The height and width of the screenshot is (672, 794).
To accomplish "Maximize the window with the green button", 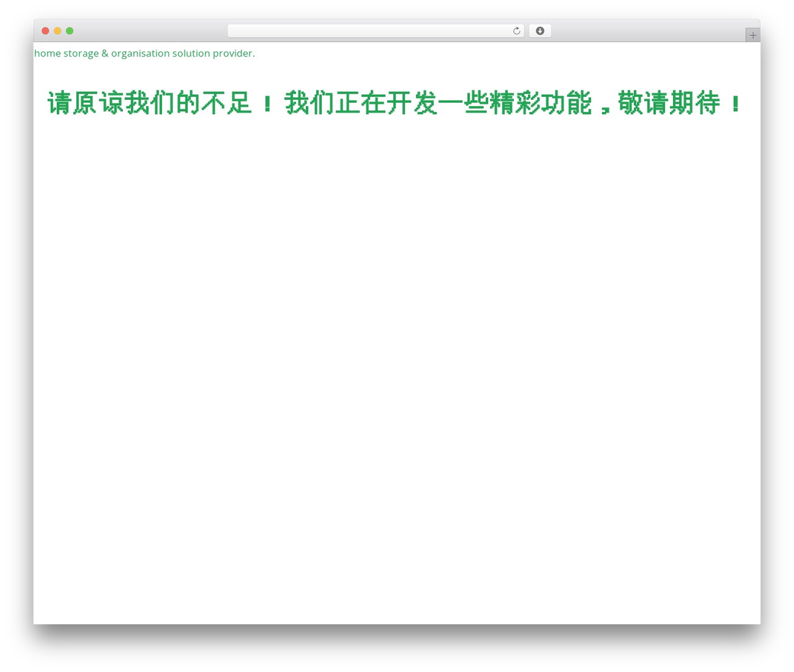I will [69, 31].
